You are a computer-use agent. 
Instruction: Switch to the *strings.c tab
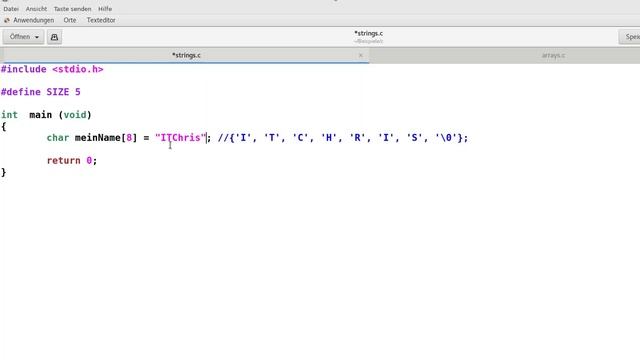tap(186, 55)
